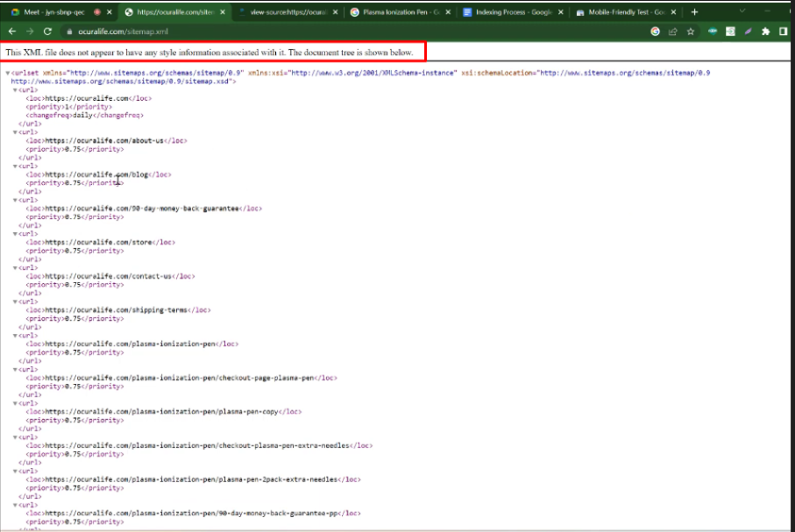Collapse the 90-day-money-back-guarantee url node
The image size is (795, 532).
coord(15,200)
